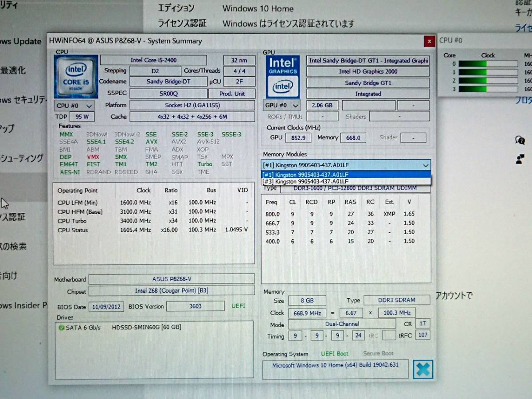Screen dimensions: 532x399
Task: Click the Cores/Threads 4 / 4 field
Action: coord(239,71)
